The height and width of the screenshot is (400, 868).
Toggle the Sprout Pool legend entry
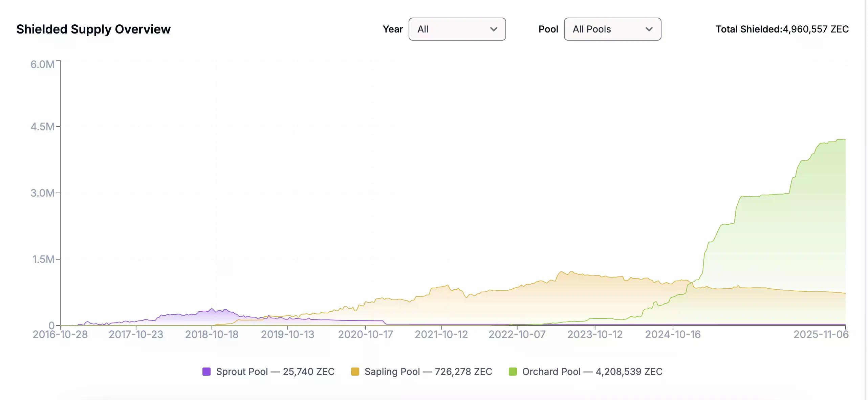coord(275,372)
